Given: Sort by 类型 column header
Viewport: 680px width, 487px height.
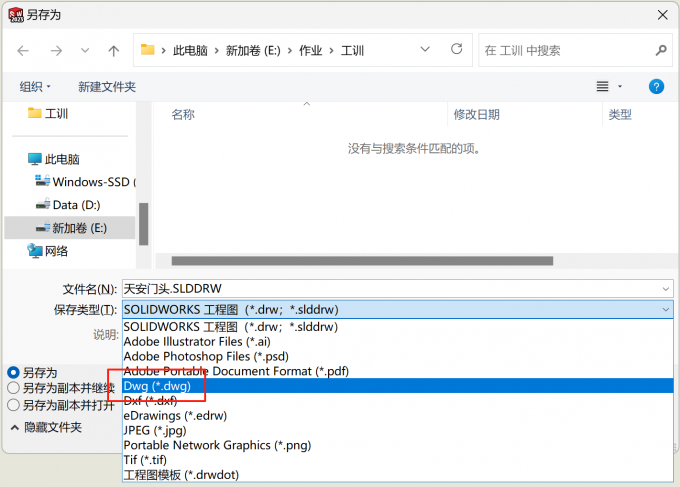Looking at the screenshot, I should point(620,114).
